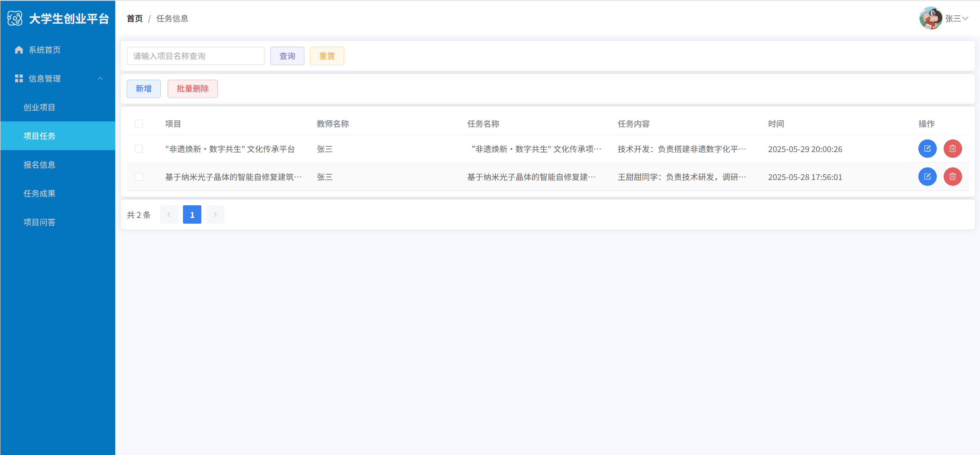Screen dimensions: 980x455
Task: Edit the 纳米光子晶体 task row
Action: click(x=927, y=177)
